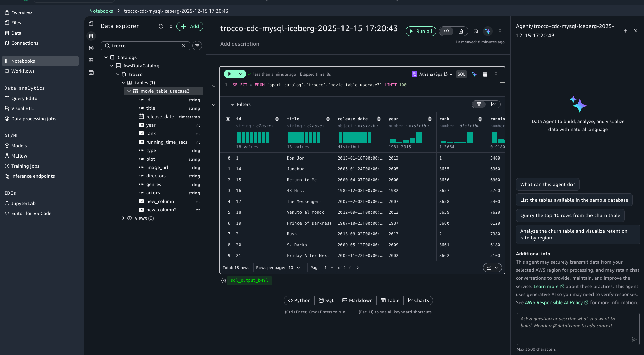Open Query Editor in left sidebar
Image resolution: width=644 pixels, height=355 pixels.
[25, 98]
